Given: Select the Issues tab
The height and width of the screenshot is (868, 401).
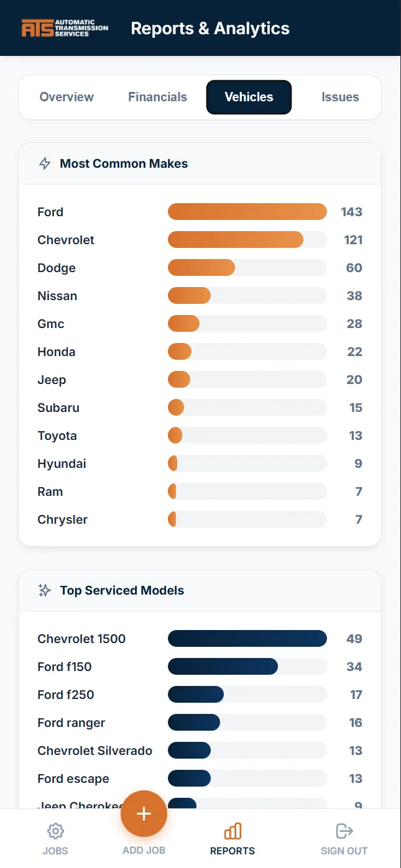Looking at the screenshot, I should coord(340,97).
